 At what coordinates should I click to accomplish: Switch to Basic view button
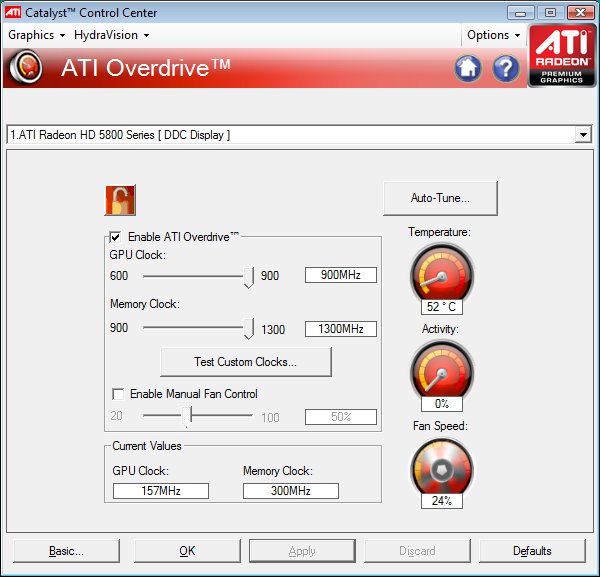tap(66, 551)
